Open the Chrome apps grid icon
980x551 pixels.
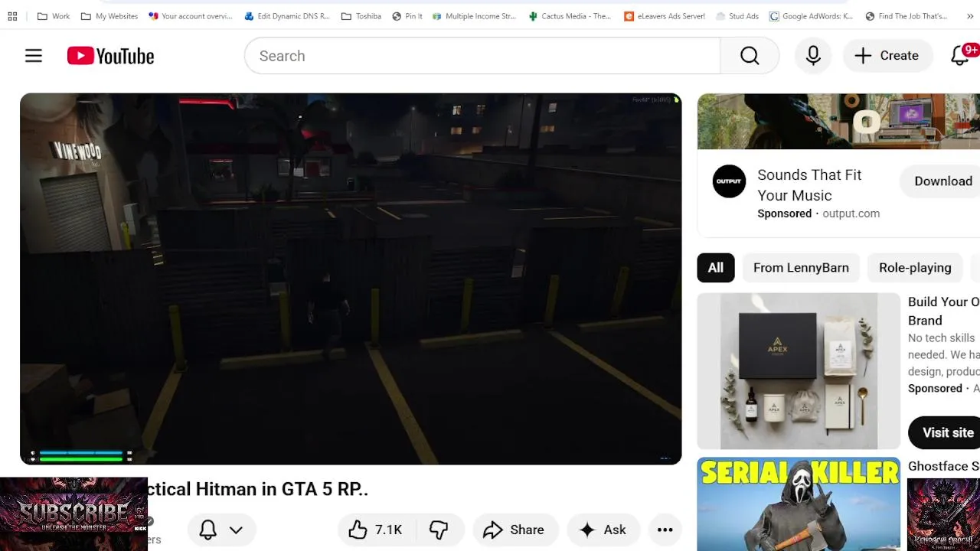12,16
